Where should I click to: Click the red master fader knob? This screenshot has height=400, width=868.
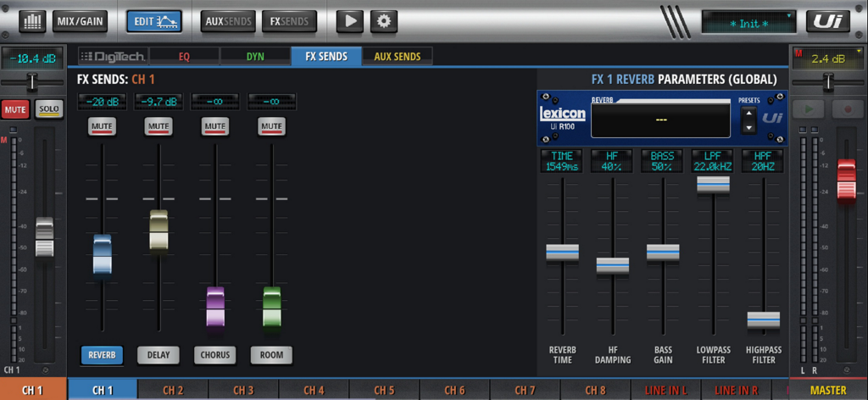847,180
